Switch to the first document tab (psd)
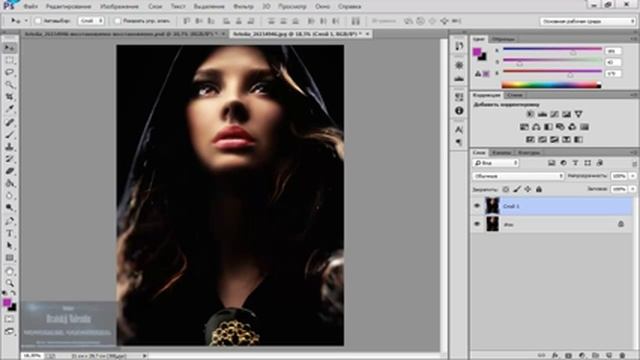This screenshot has height=360, width=640. (x=121, y=34)
